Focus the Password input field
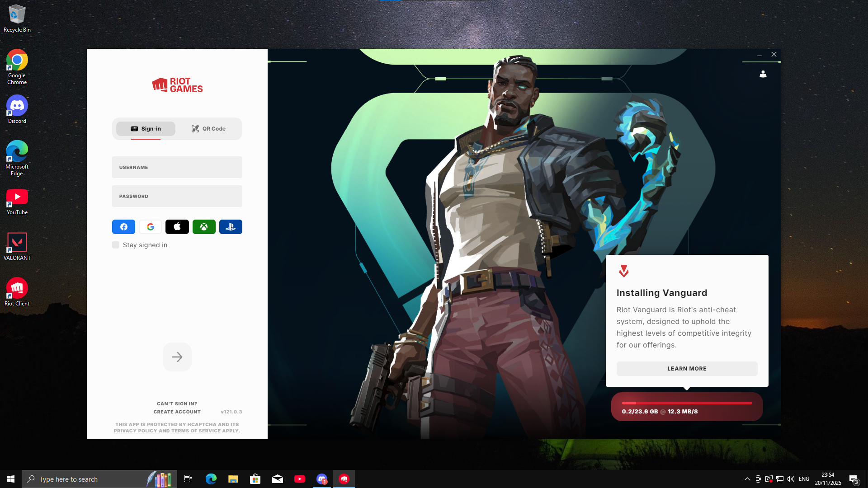Viewport: 868px width, 488px height. (x=177, y=196)
